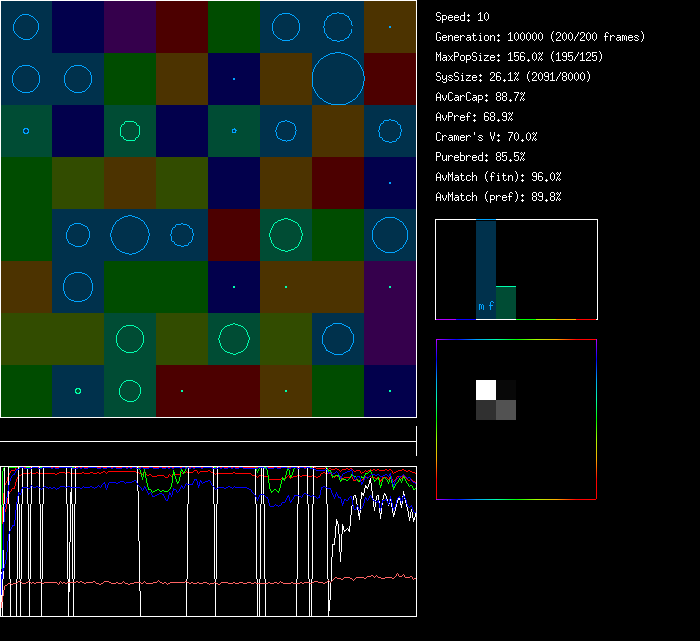Click the light gray heat map square
This screenshot has width=700, height=641.
point(506,410)
